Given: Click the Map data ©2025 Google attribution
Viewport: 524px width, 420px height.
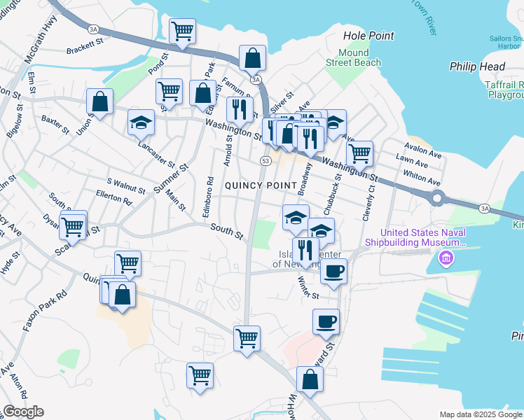Looking at the screenshot, I should pyautogui.click(x=481, y=414).
